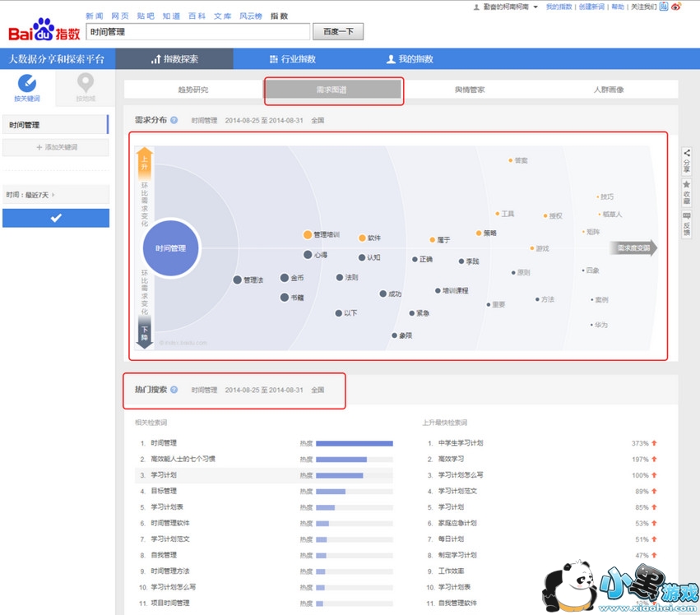Click 每日计划 in fastest rising list
700x615 pixels.
452,539
